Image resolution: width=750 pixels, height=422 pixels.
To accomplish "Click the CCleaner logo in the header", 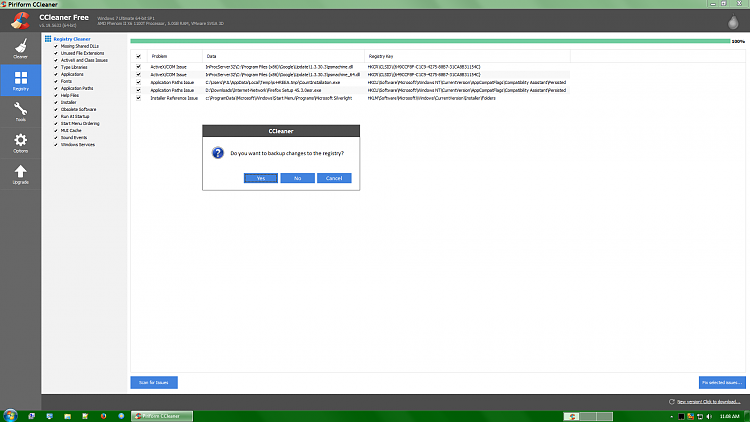I will (21, 21).
